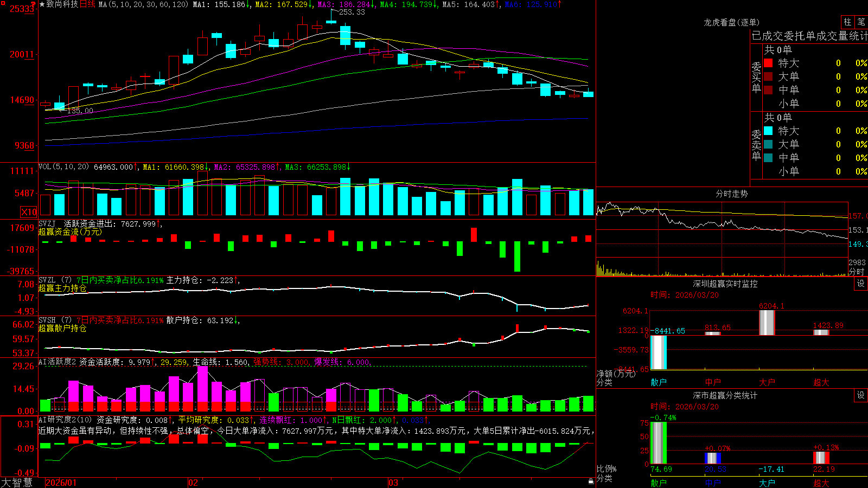Click green 散户 label in the 分类统计 chart
Image resolution: width=868 pixels, height=488 pixels.
[659, 483]
